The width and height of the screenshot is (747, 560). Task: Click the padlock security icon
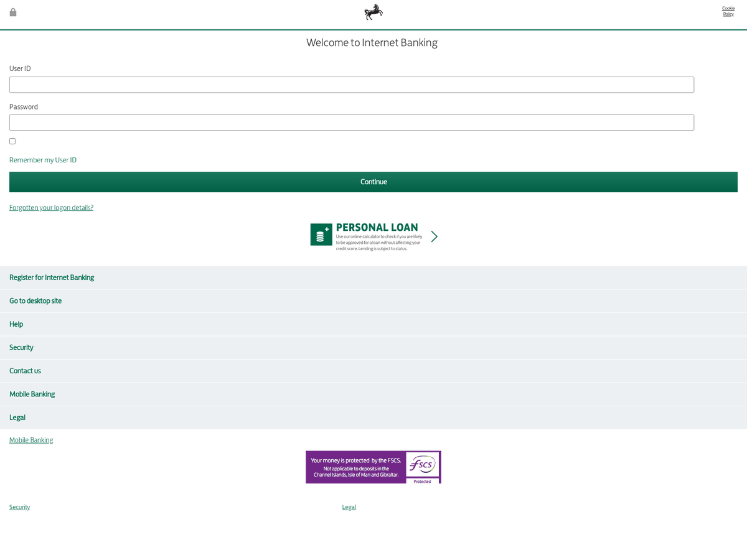pyautogui.click(x=13, y=12)
